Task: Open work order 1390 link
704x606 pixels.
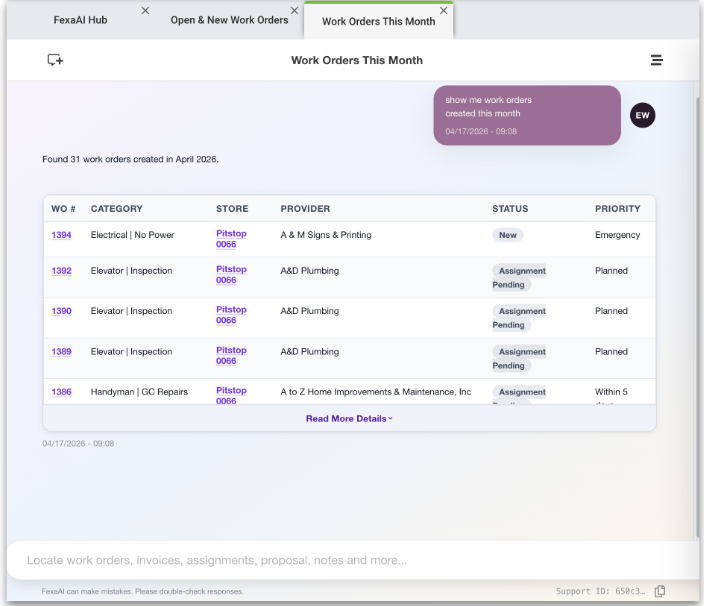Action: (x=61, y=311)
